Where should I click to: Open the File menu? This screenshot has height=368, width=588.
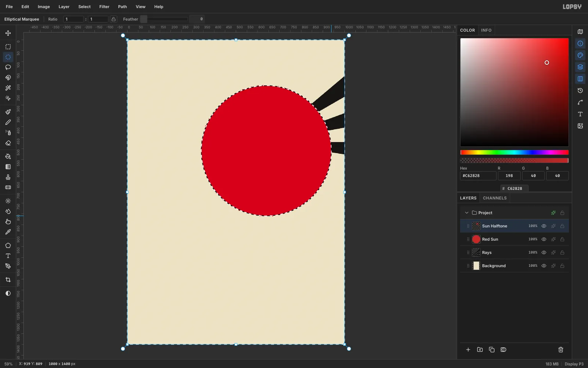pyautogui.click(x=9, y=7)
